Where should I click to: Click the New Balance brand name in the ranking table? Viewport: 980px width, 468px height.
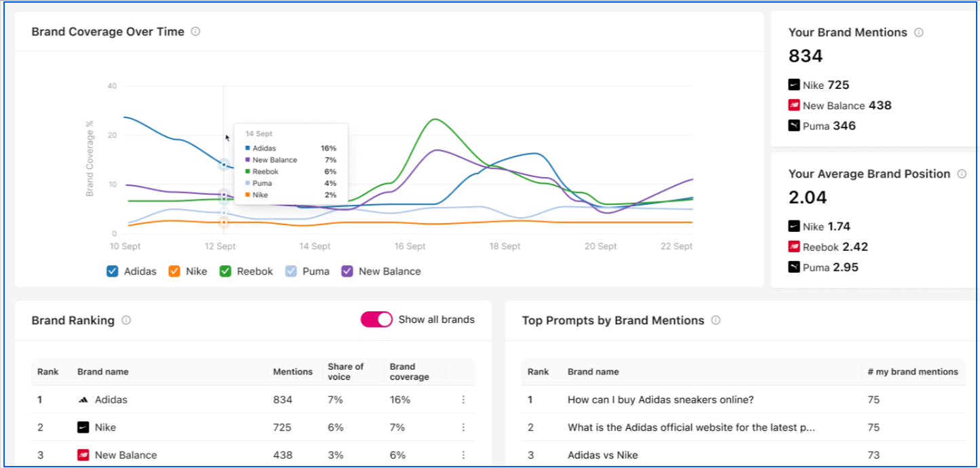(126, 455)
